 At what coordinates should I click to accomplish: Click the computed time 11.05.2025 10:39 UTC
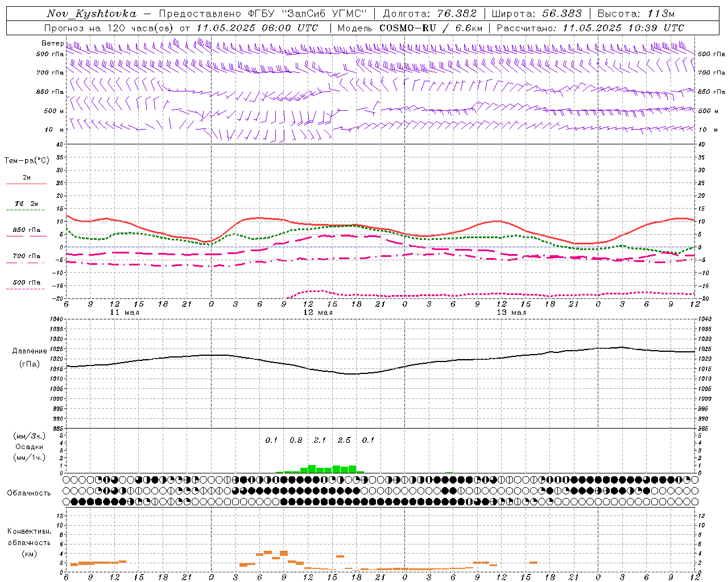tap(623, 28)
